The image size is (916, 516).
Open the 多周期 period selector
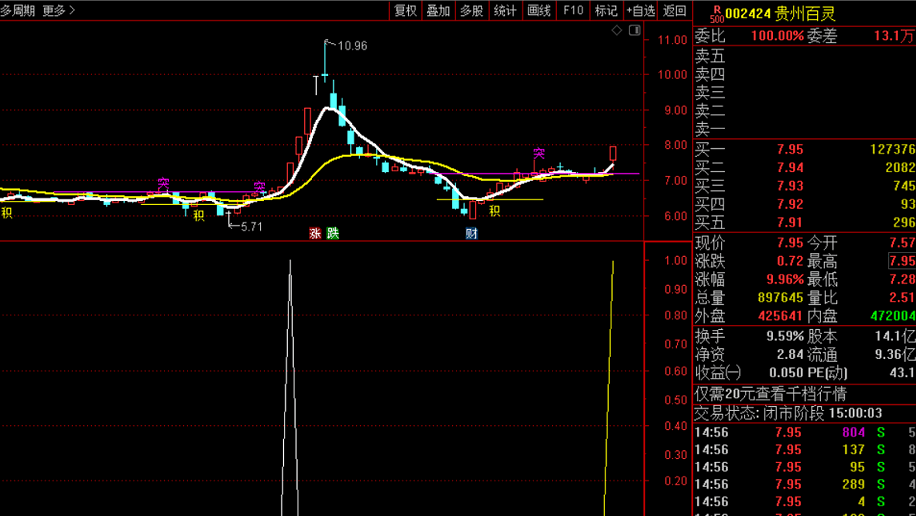18,11
